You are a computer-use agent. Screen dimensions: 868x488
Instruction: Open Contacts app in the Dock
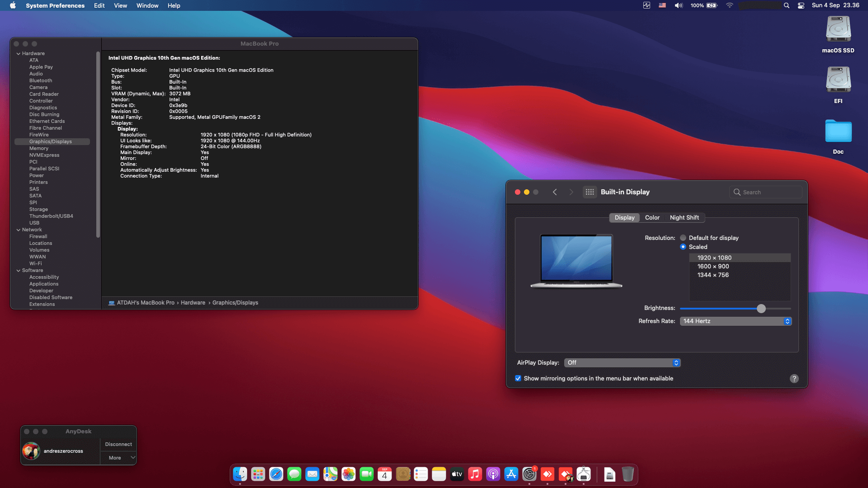pyautogui.click(x=403, y=474)
